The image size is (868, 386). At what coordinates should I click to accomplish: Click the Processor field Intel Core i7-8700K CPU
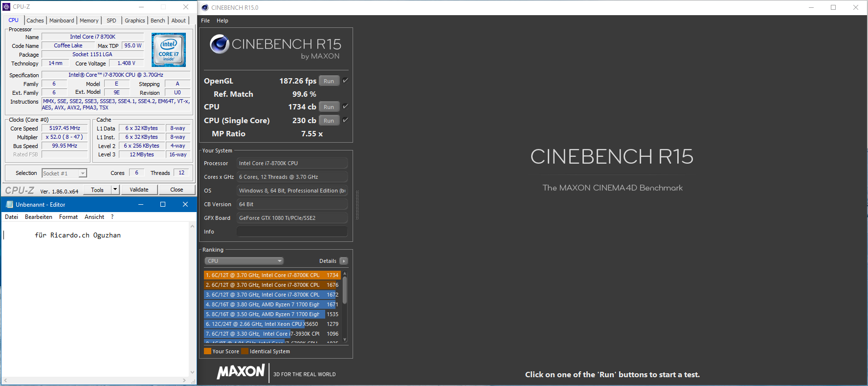pos(292,163)
